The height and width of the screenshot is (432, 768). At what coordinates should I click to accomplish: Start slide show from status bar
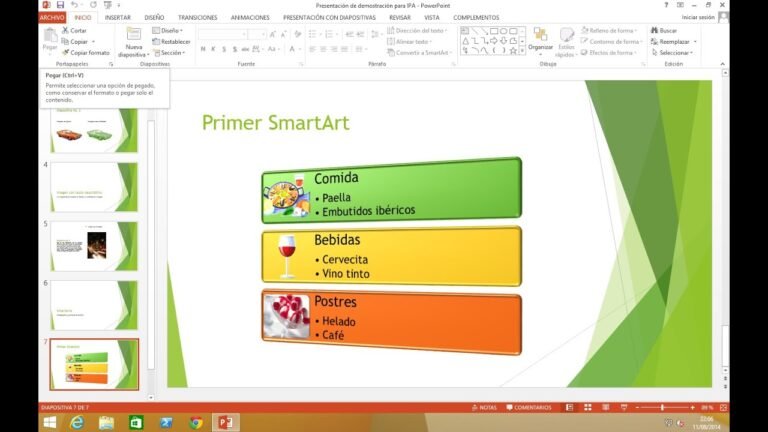(624, 408)
